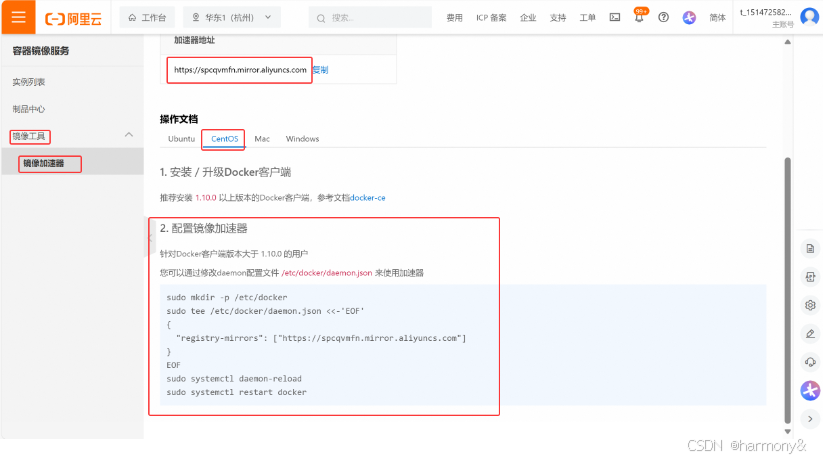Click the scroll up arrow
This screenshot has width=823, height=461.
click(x=787, y=42)
